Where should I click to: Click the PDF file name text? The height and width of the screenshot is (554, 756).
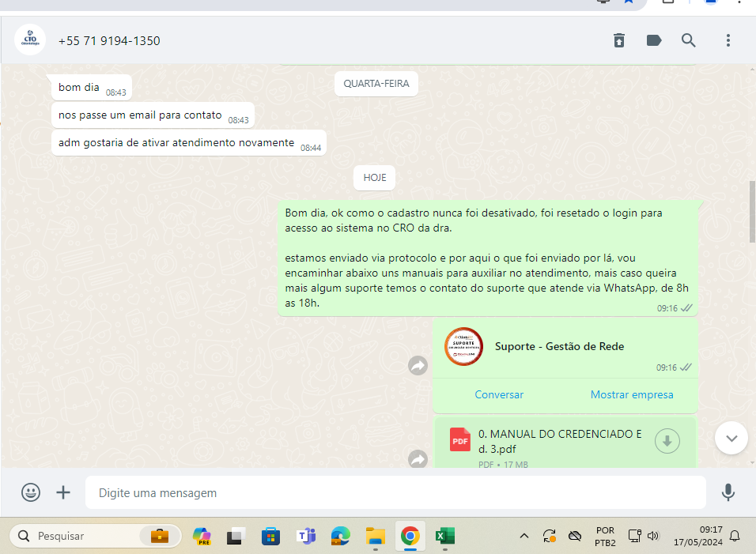(560, 441)
